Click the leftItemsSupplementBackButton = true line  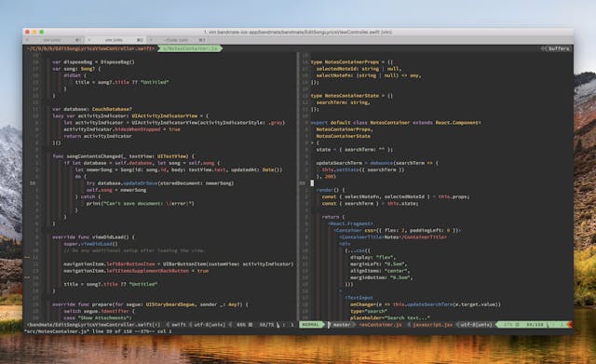(x=136, y=271)
